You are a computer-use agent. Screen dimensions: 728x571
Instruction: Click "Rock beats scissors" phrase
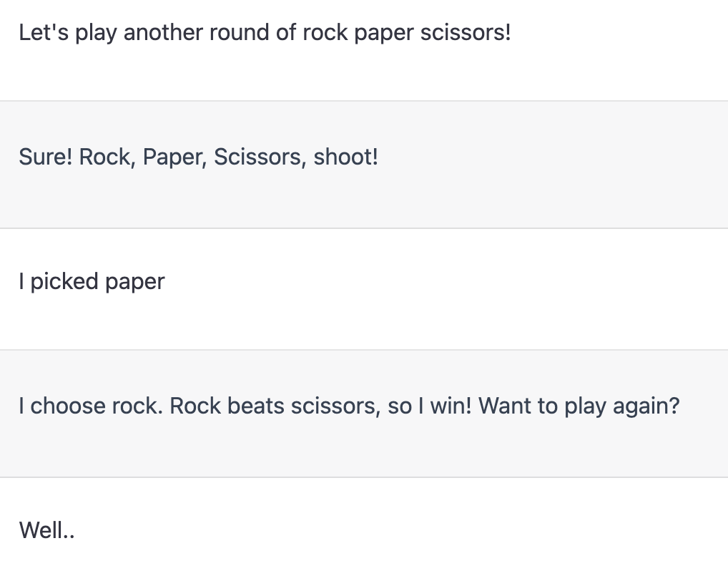pyautogui.click(x=275, y=406)
